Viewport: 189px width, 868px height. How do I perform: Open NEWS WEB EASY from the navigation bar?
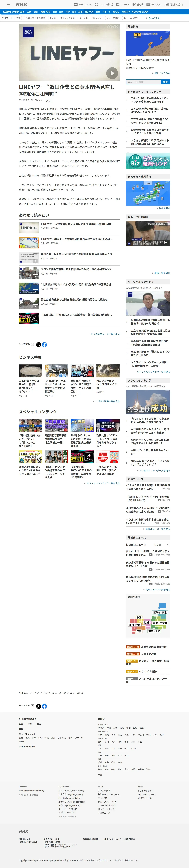pyautogui.click(x=140, y=12)
